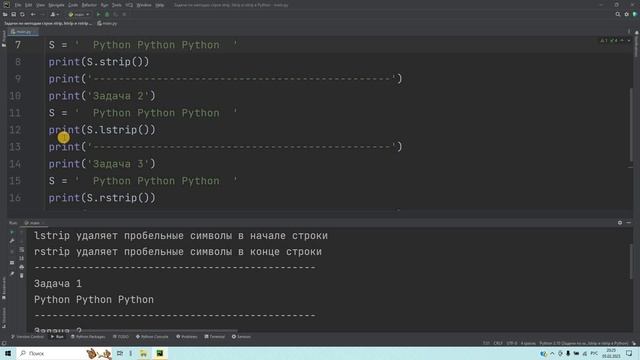Run the program with green play icon
Screen dimensions: 640x360
[98, 14]
